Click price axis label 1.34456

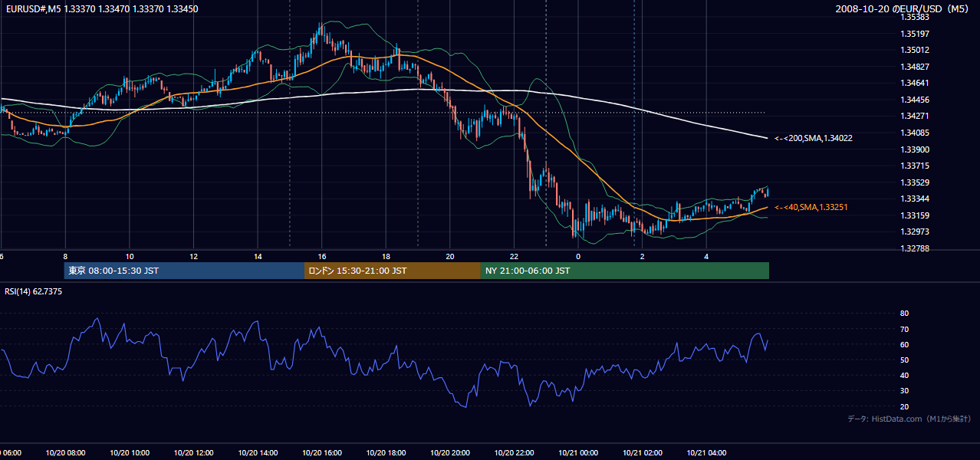[x=915, y=100]
